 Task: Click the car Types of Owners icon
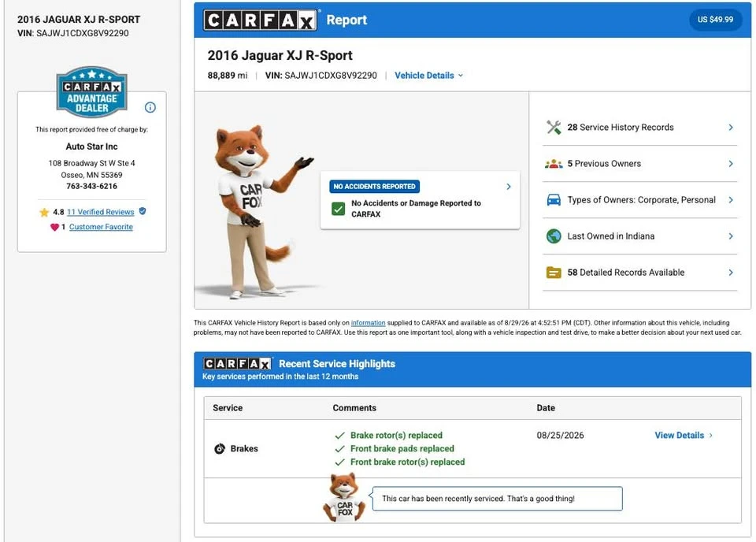pos(554,199)
